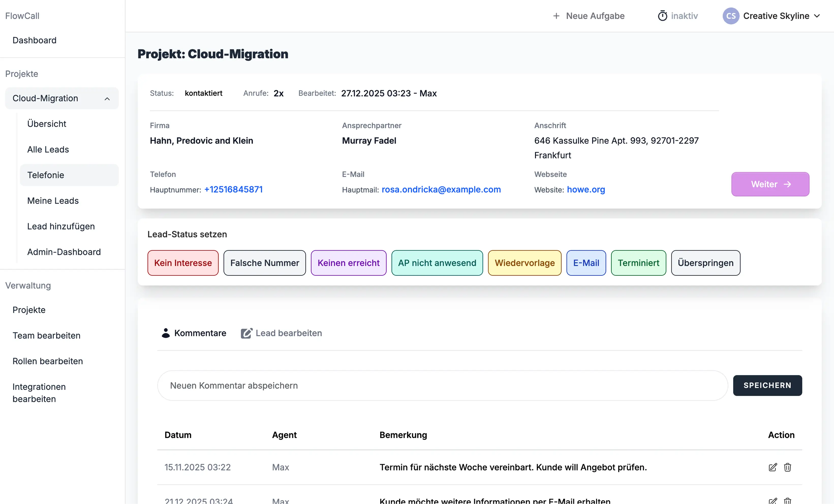The height and width of the screenshot is (504, 834).
Task: Set lead status to Terminiert
Action: 638,263
